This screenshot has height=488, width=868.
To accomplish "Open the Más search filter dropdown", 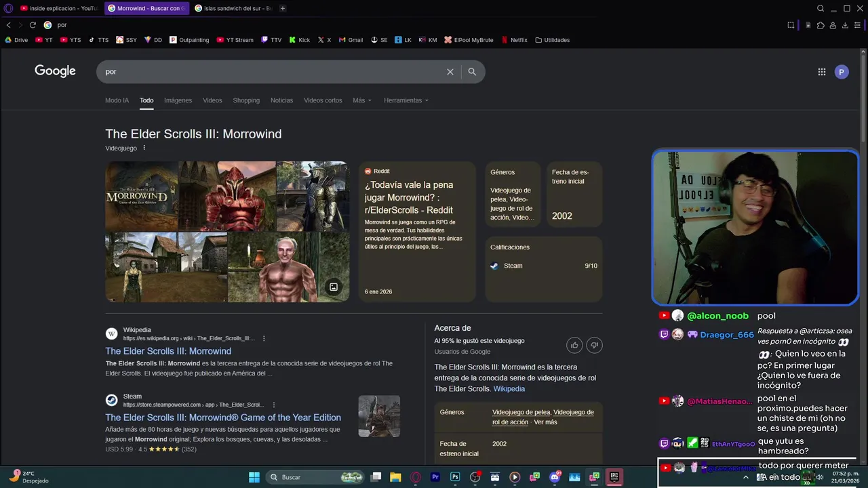I will point(362,100).
